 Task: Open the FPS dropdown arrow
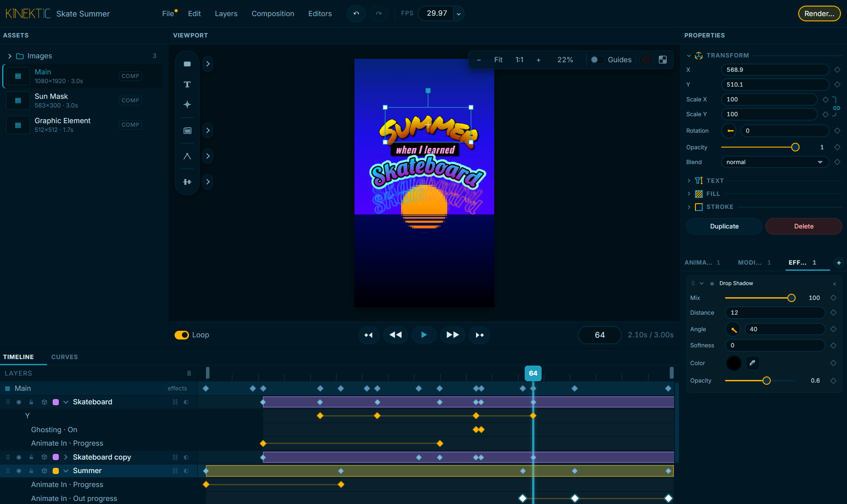pos(459,14)
